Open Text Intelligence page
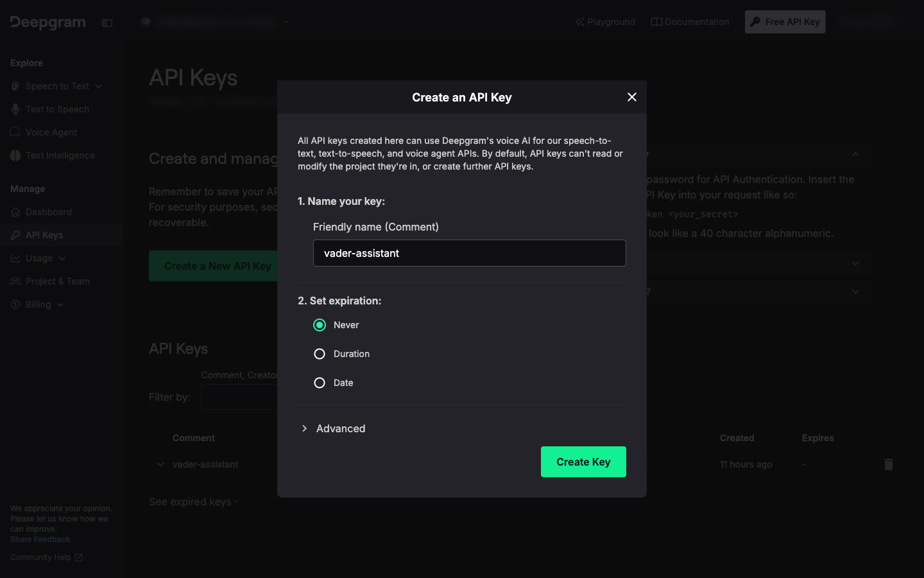Viewport: 924px width, 578px height. coord(62,155)
